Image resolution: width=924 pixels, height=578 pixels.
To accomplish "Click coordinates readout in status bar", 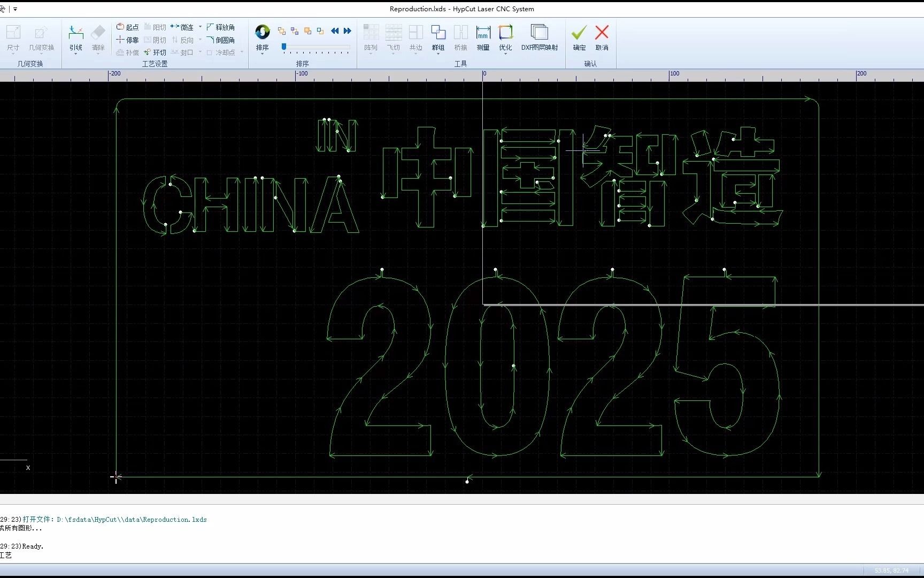I will tap(891, 571).
